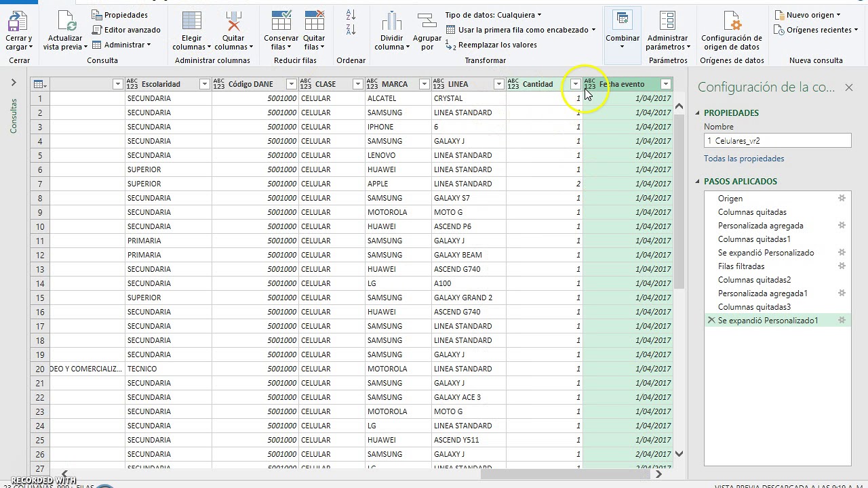Click the data type icon of LINEA column
The width and height of the screenshot is (868, 488).
pos(439,84)
